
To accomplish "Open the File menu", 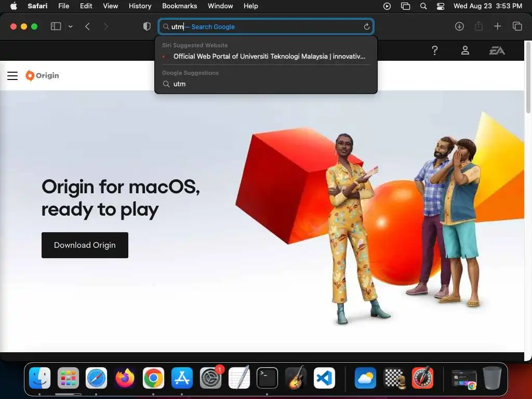I will (x=63, y=6).
